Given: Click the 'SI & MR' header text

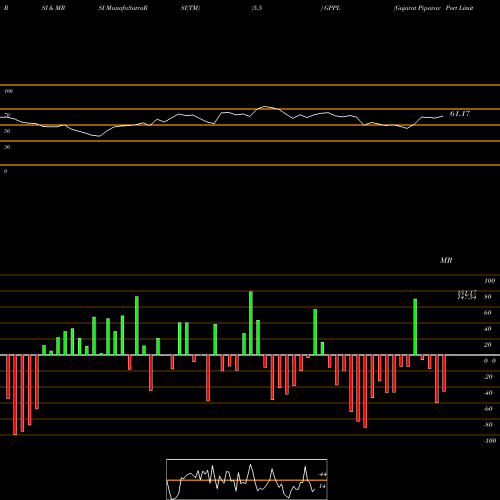Looking at the screenshot, I should (53, 8).
